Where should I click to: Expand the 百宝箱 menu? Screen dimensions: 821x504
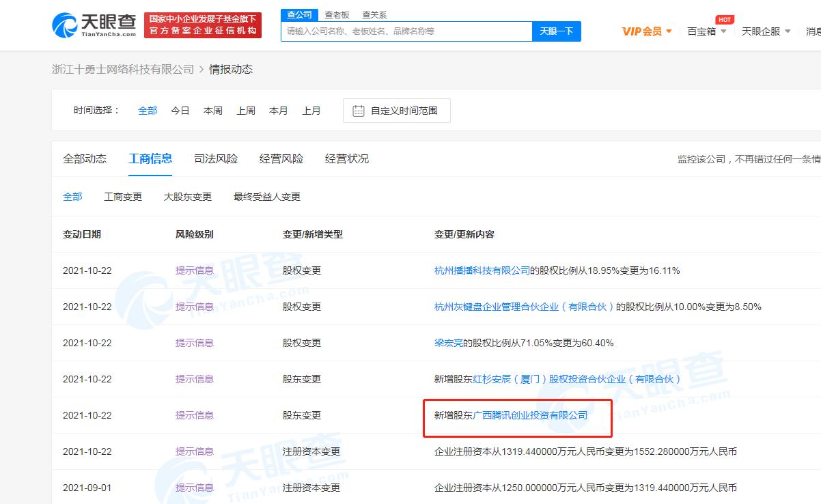coord(707,31)
